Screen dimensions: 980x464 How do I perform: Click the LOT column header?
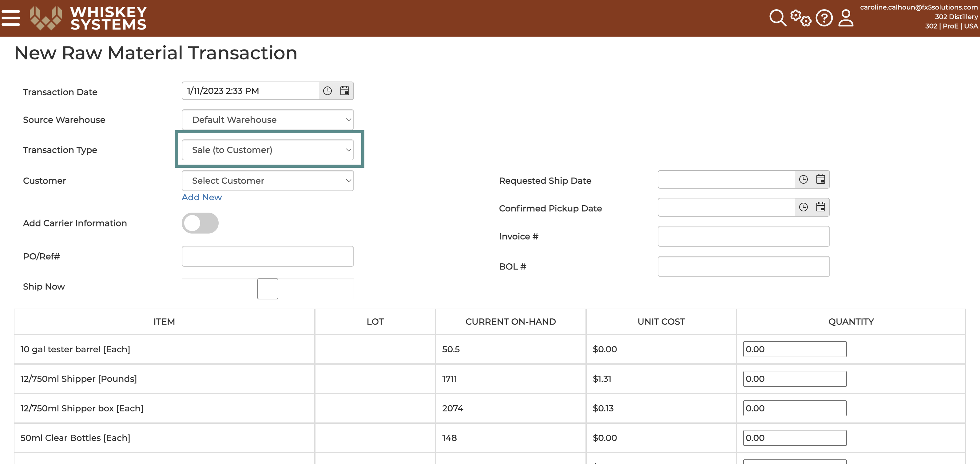click(x=375, y=322)
